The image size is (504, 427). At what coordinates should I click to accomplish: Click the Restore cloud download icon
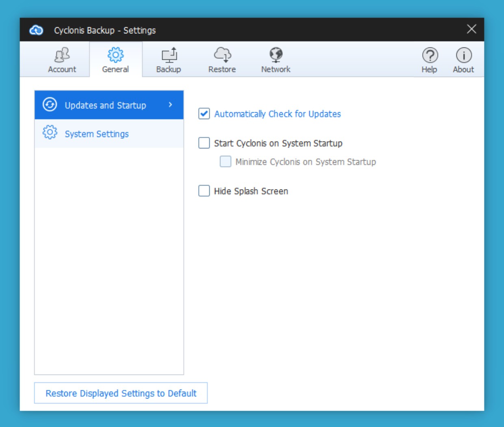(222, 54)
